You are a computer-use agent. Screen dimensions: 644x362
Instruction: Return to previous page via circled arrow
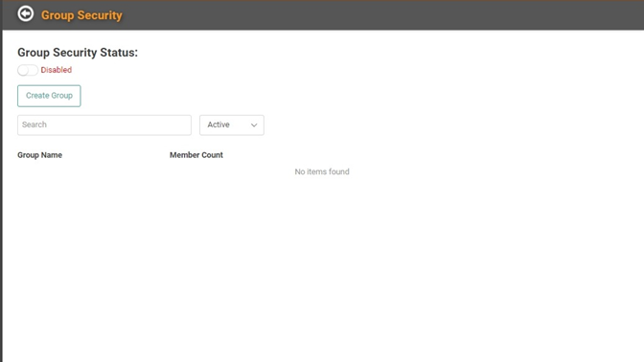(26, 14)
